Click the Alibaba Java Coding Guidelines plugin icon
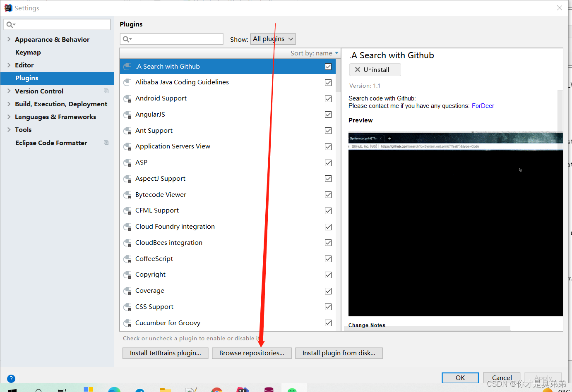This screenshot has height=392, width=572. (127, 82)
